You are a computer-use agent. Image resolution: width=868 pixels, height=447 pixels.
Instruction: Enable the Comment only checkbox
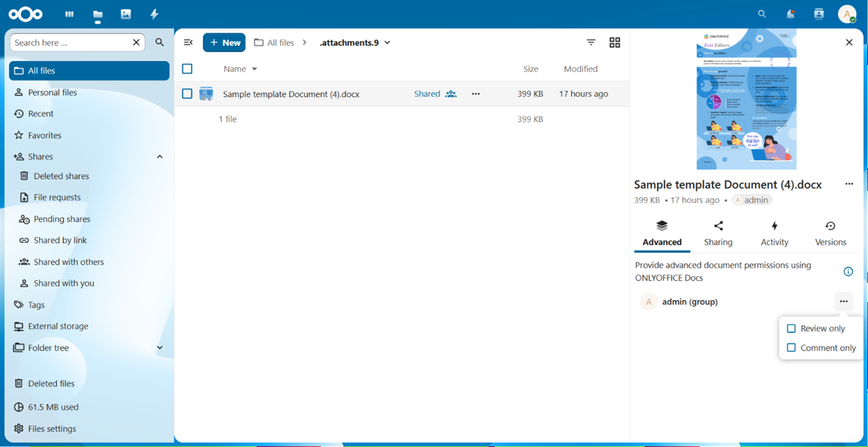[792, 348]
